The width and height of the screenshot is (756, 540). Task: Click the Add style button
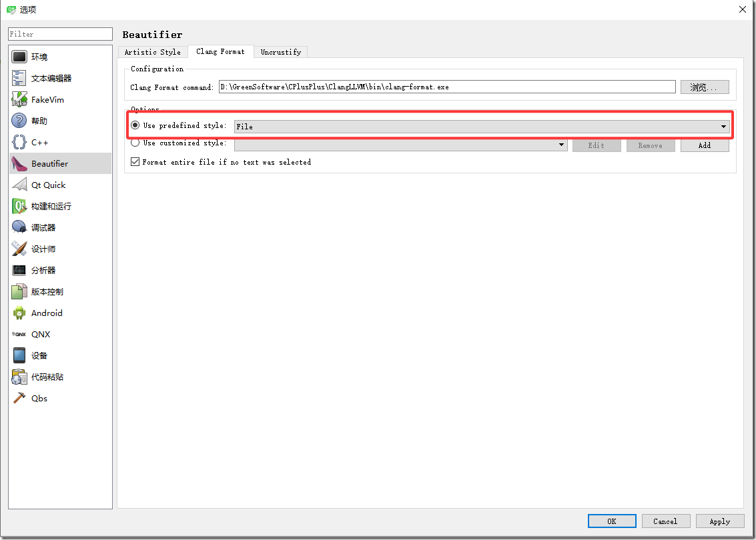point(705,145)
